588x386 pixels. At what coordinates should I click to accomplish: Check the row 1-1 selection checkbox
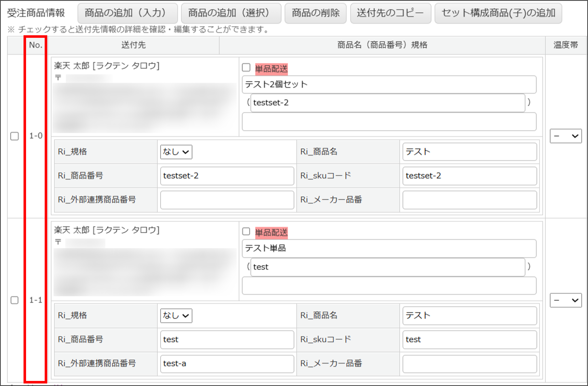pos(15,300)
